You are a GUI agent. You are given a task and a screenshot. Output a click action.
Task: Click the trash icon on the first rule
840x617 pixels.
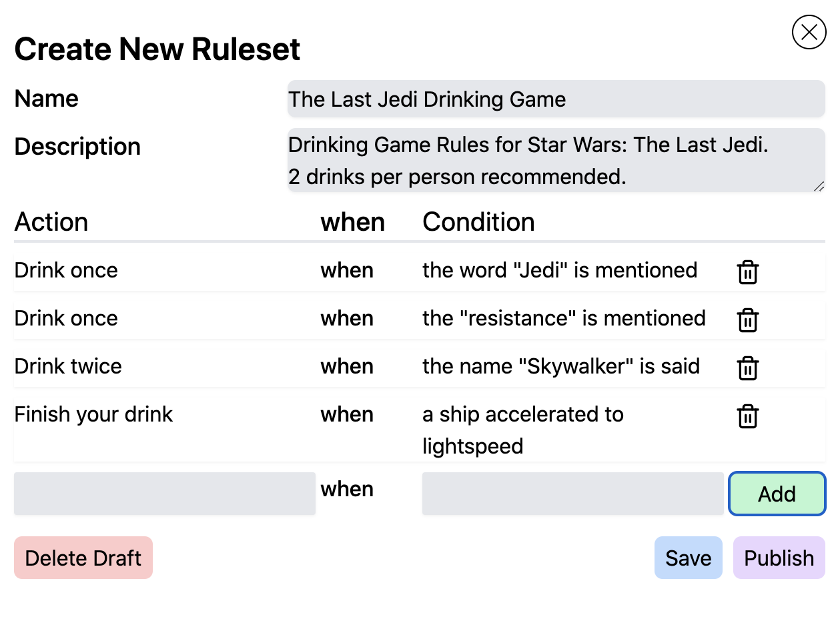coord(747,271)
